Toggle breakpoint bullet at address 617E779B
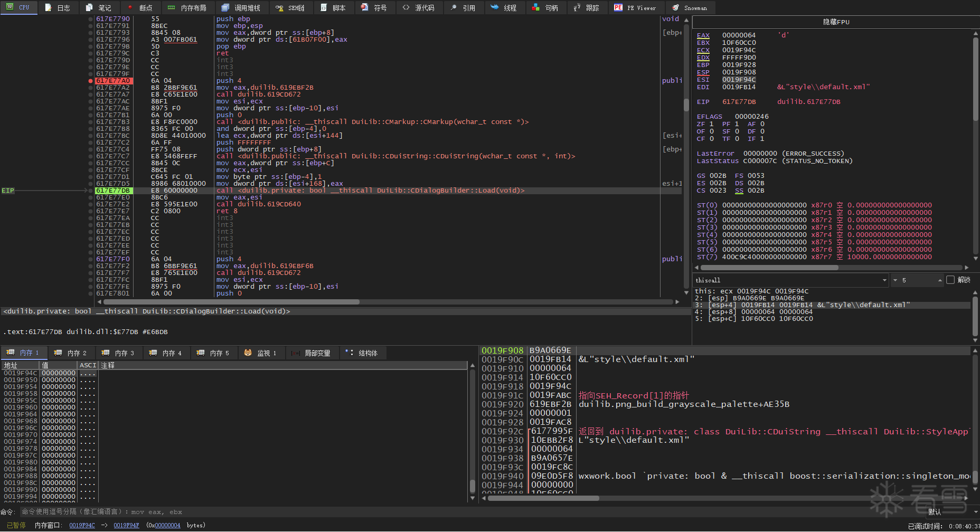 (91, 46)
